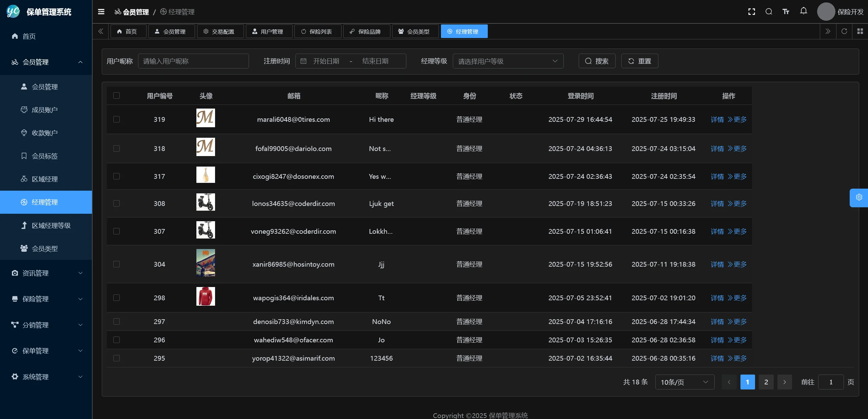The width and height of the screenshot is (868, 419).
Task: Open the floating settings gear panel
Action: pos(859,197)
